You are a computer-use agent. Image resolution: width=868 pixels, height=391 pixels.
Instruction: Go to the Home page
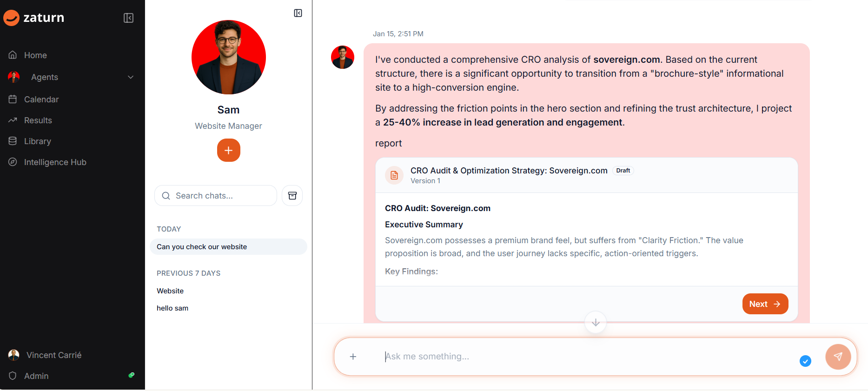(35, 55)
